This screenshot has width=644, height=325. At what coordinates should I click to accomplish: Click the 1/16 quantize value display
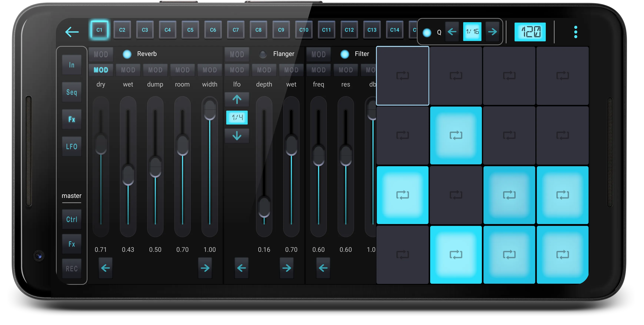coord(472,32)
